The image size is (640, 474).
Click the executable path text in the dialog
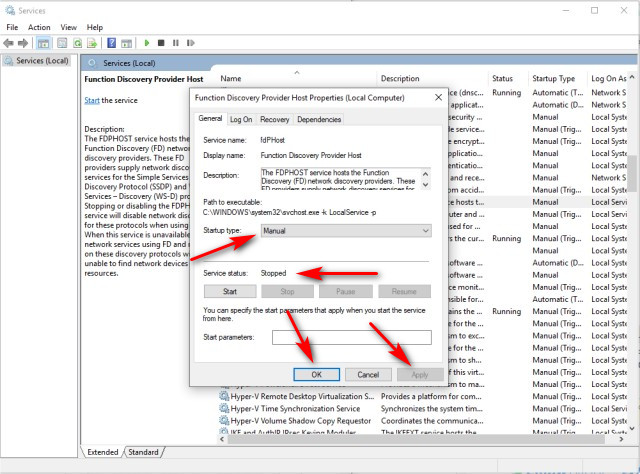[x=289, y=212]
